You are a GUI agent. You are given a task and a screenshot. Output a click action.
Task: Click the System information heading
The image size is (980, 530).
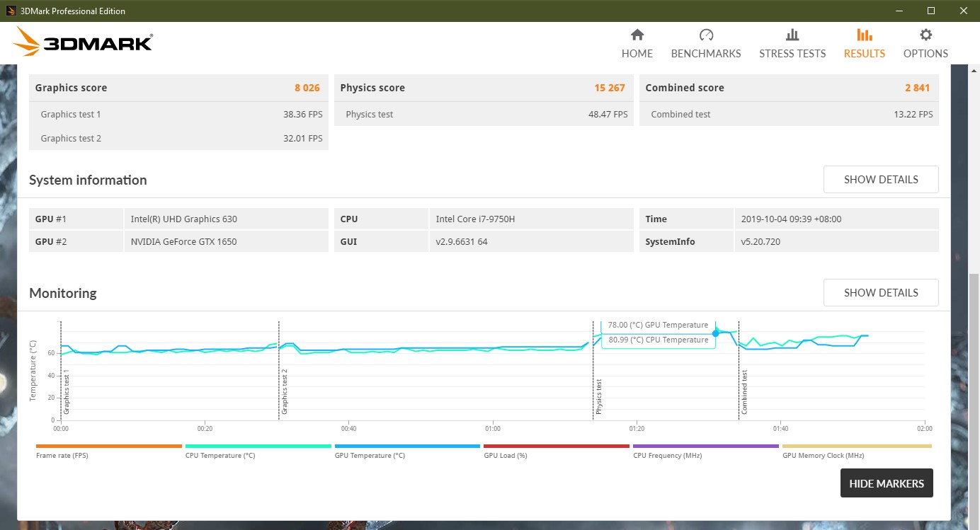pyautogui.click(x=88, y=180)
